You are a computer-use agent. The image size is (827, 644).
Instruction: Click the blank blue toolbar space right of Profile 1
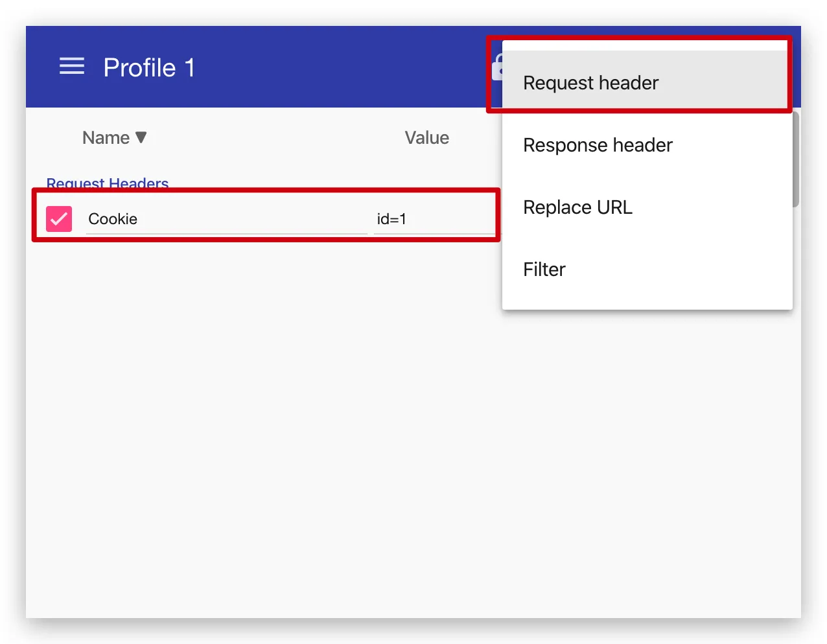point(337,67)
